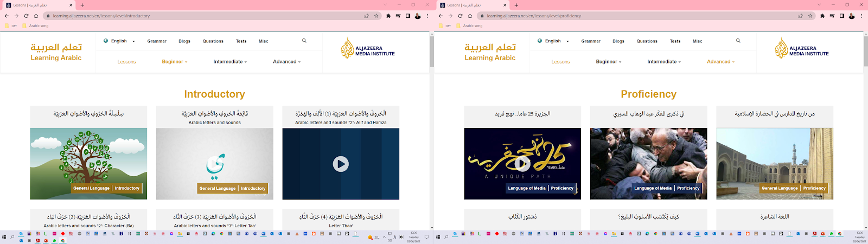Close the Lessons tab in left window
Screen dimensions: 868x244
(x=71, y=5)
